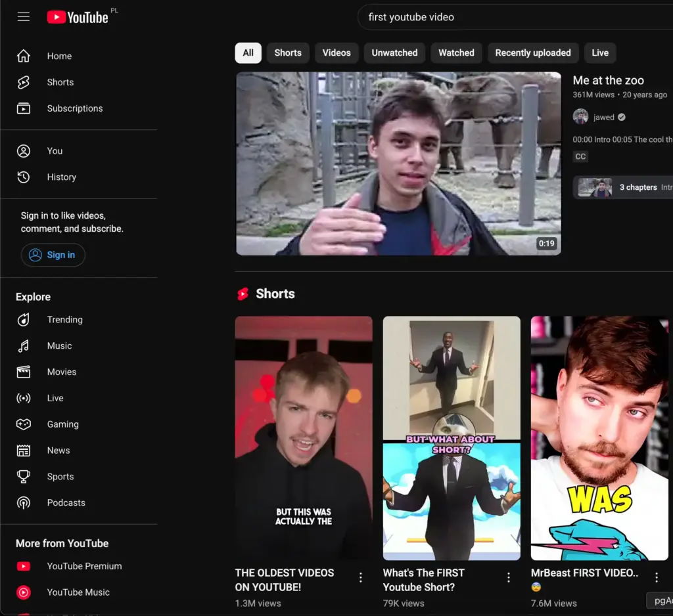Click the 361M views text

coord(593,95)
